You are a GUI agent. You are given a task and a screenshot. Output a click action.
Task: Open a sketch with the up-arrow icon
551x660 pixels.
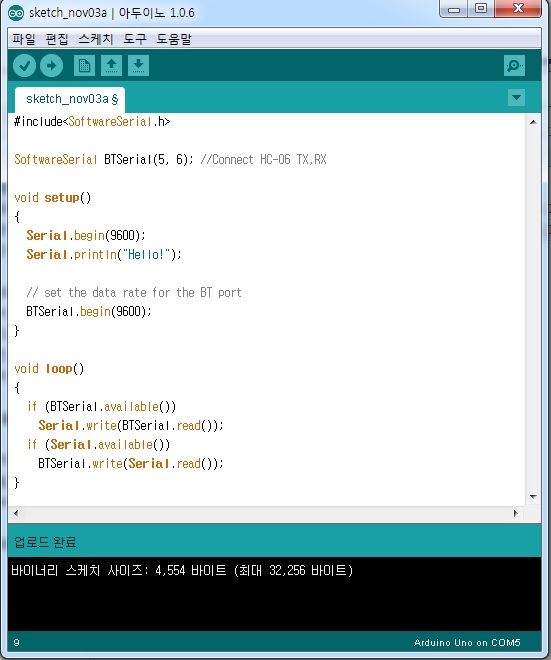(111, 66)
